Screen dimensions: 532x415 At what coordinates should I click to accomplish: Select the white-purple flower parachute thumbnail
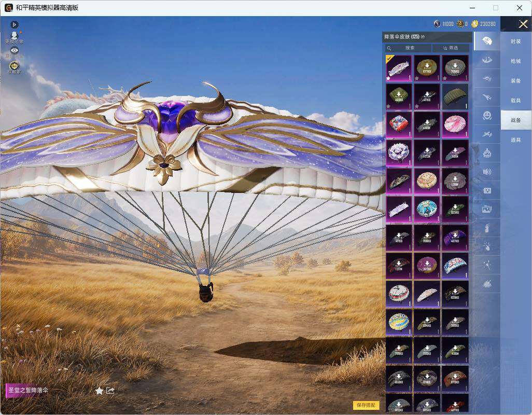coord(399,153)
